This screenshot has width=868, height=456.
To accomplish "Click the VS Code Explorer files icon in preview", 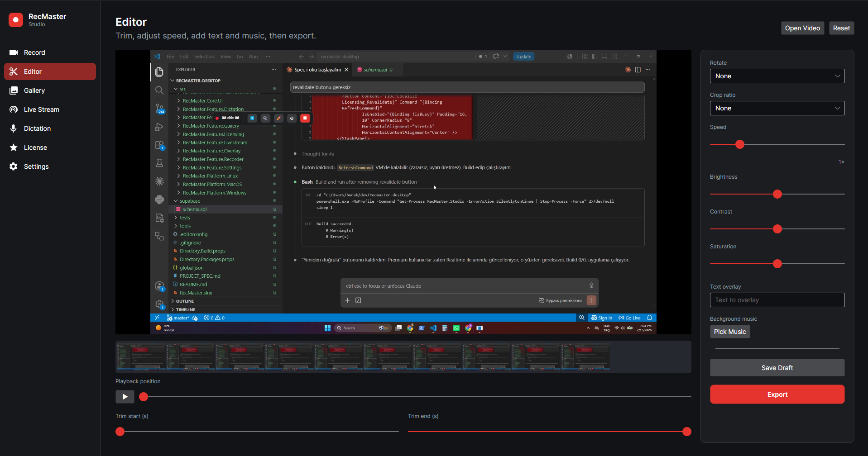I will [x=159, y=72].
